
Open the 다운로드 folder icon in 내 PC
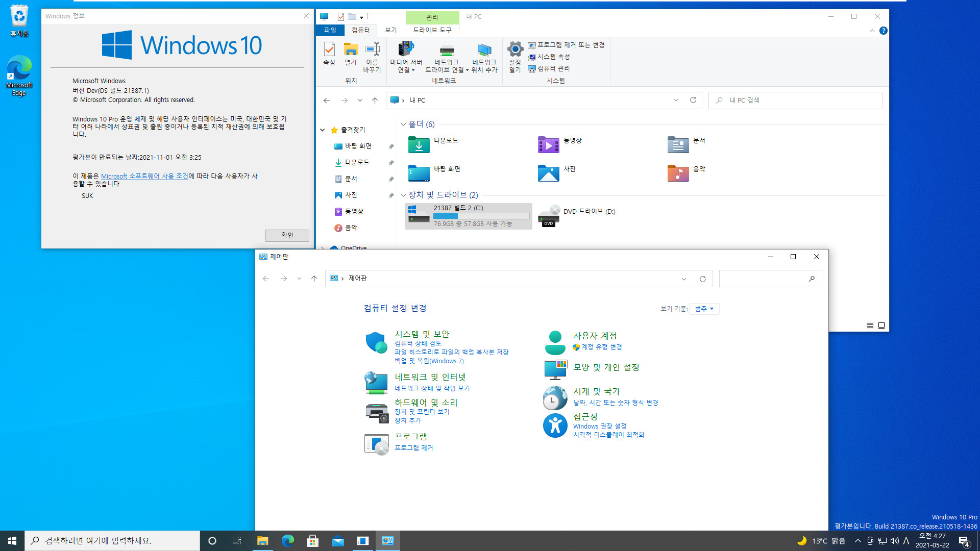click(419, 145)
